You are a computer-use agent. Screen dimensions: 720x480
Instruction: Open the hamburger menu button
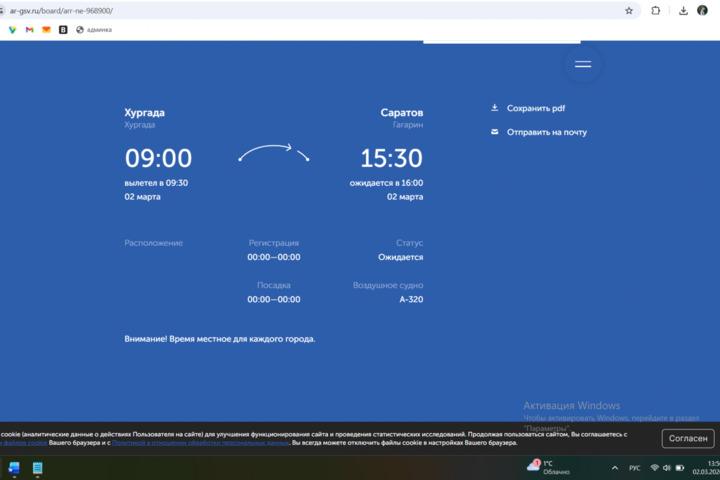[x=583, y=64]
